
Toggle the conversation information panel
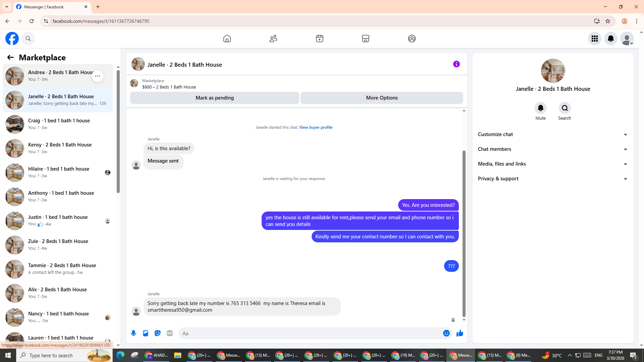(456, 64)
